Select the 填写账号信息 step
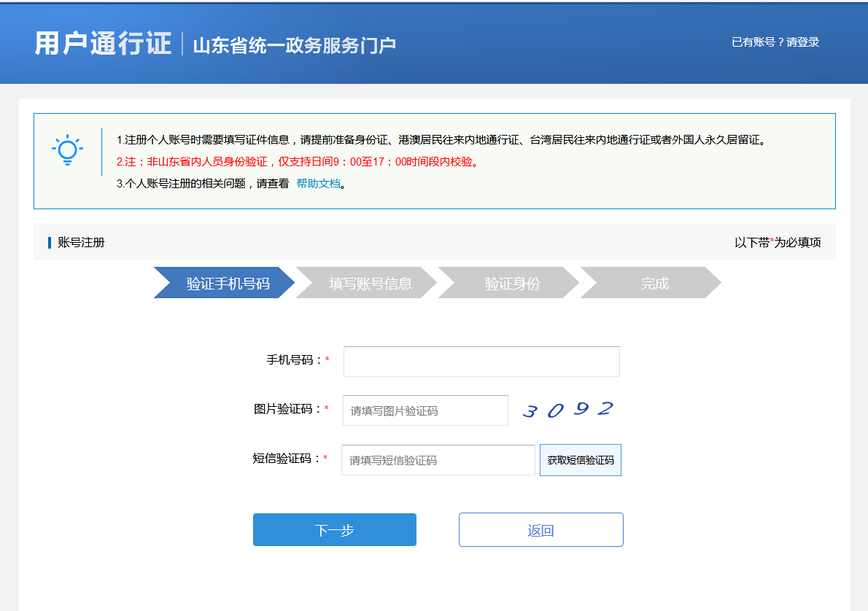The image size is (868, 611). tap(370, 284)
